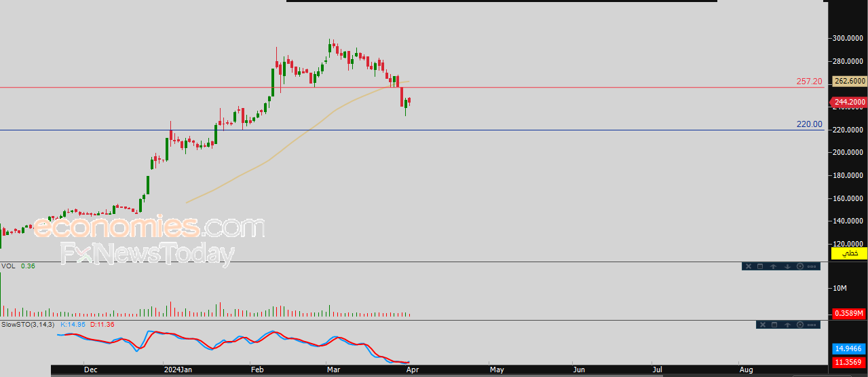The height and width of the screenshot is (377, 868).
Task: Move the VOL panel down
Action: pos(787,266)
